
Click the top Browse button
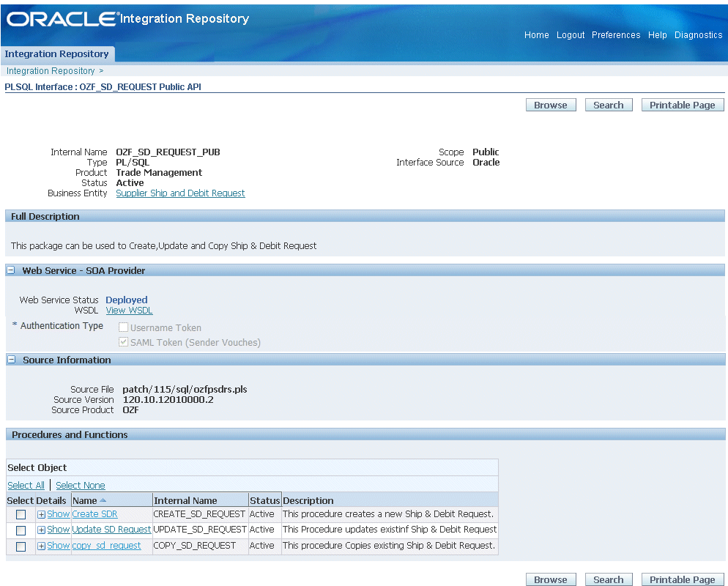click(x=551, y=105)
